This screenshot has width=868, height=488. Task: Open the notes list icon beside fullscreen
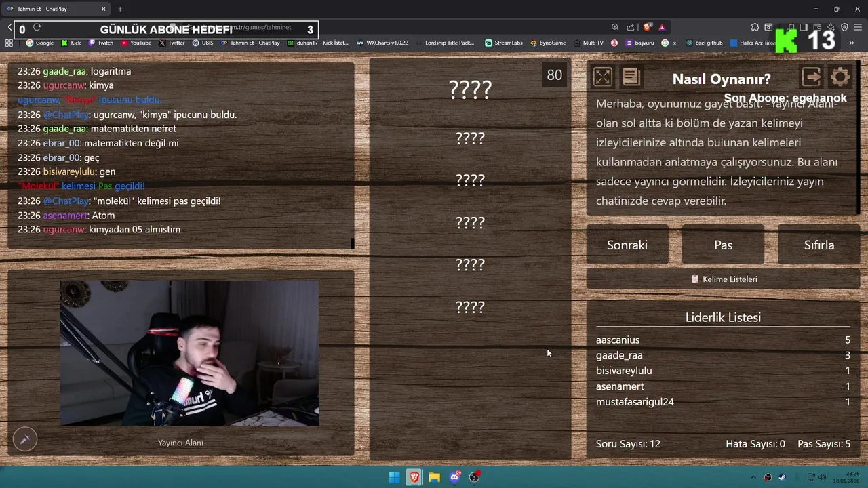(631, 77)
